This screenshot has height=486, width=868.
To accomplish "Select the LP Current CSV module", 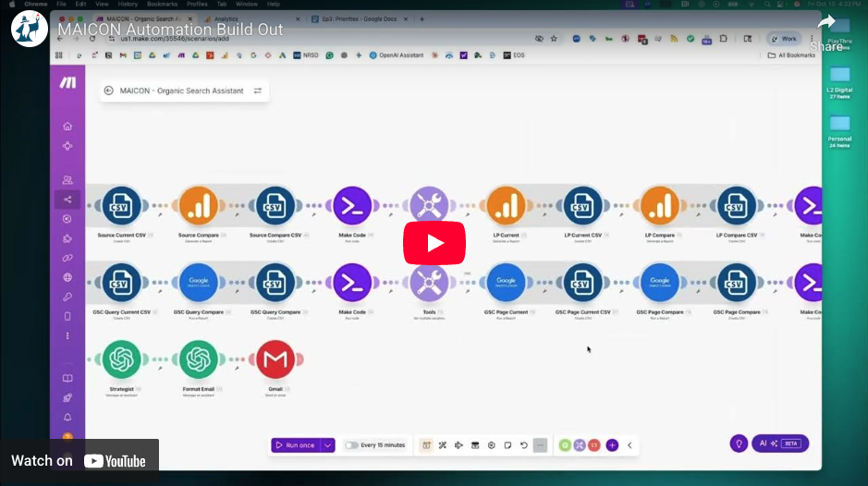I will click(x=583, y=206).
